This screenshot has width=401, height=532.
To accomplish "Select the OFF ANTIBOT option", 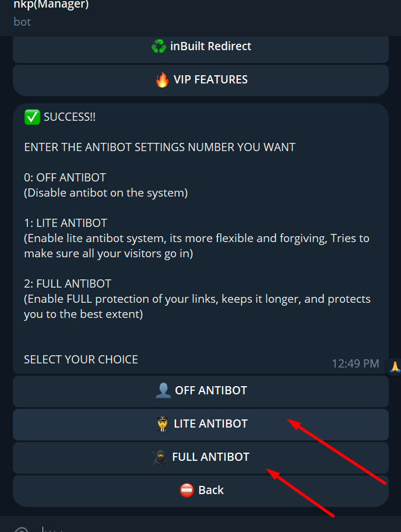I will pyautogui.click(x=200, y=391).
